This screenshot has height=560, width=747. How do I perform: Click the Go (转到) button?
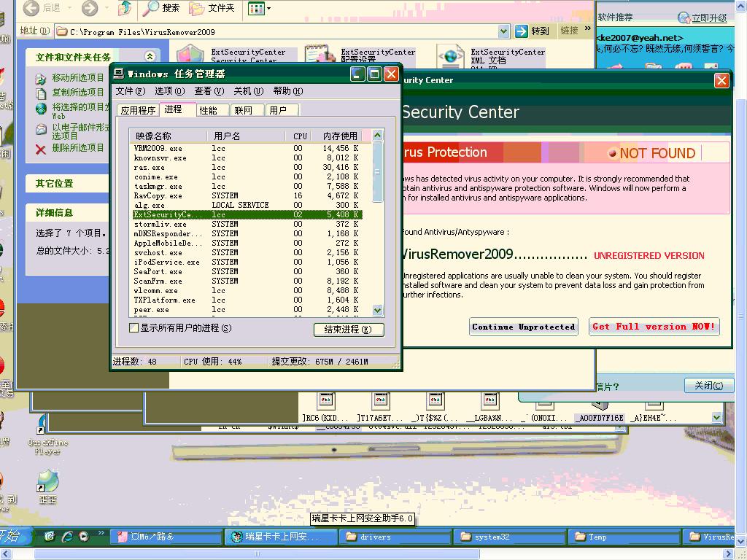click(x=533, y=31)
